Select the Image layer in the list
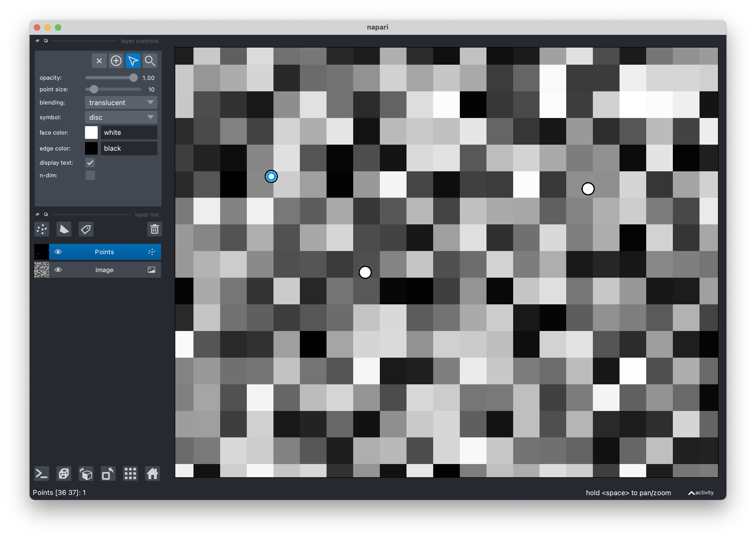 coord(104,270)
